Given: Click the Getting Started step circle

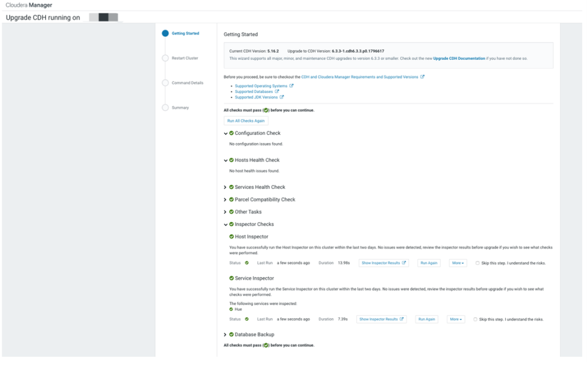Looking at the screenshot, I should pos(165,33).
